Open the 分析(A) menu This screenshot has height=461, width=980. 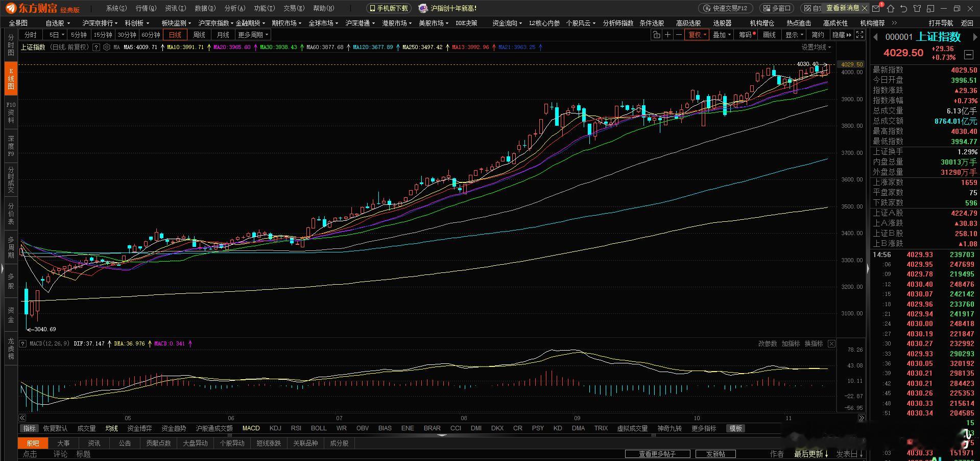coord(235,8)
